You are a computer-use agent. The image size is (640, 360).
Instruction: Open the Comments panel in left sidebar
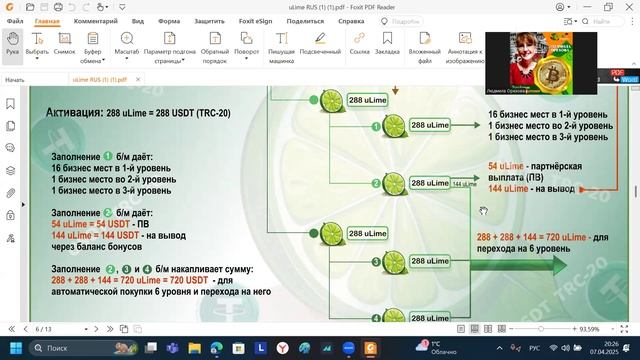point(11,148)
